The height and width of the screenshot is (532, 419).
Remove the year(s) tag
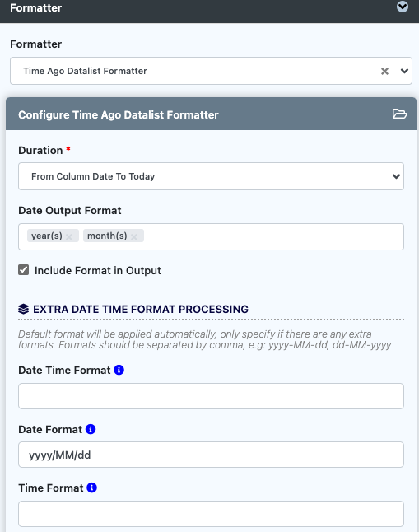(69, 237)
